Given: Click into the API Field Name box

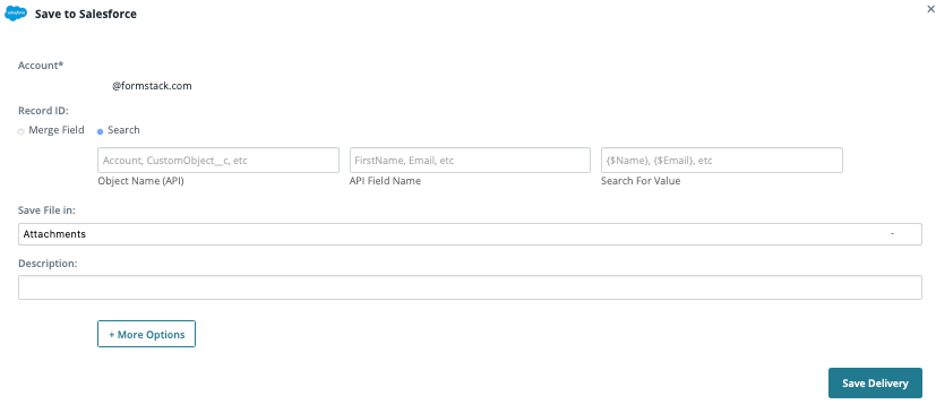Looking at the screenshot, I should pos(470,160).
